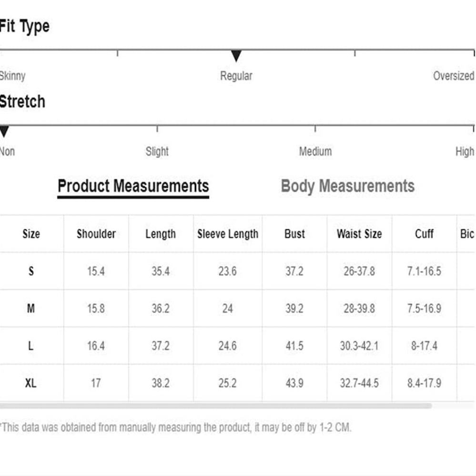
Task: Select the size XL row label
Action: point(30,383)
